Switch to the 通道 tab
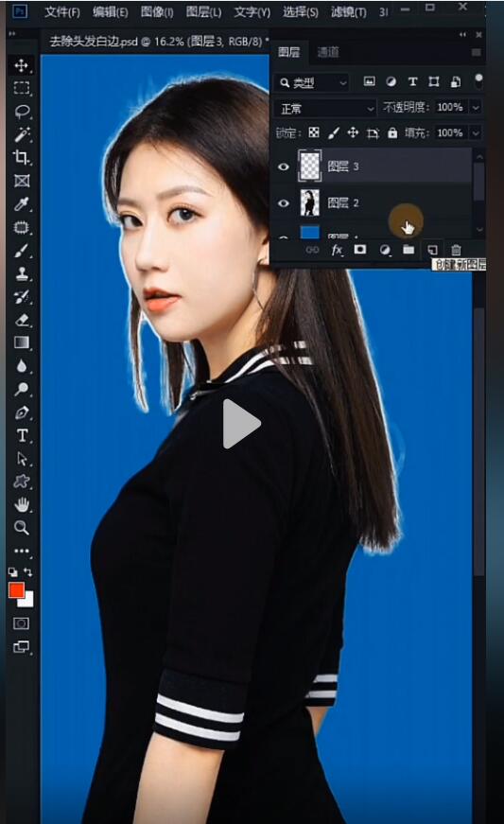Image resolution: width=504 pixels, height=824 pixels. [x=328, y=52]
